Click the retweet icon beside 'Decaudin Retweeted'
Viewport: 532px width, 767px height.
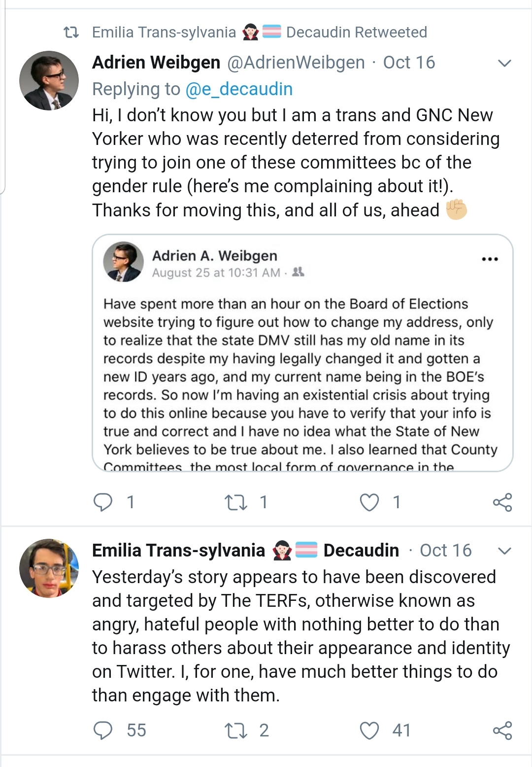[x=71, y=33]
